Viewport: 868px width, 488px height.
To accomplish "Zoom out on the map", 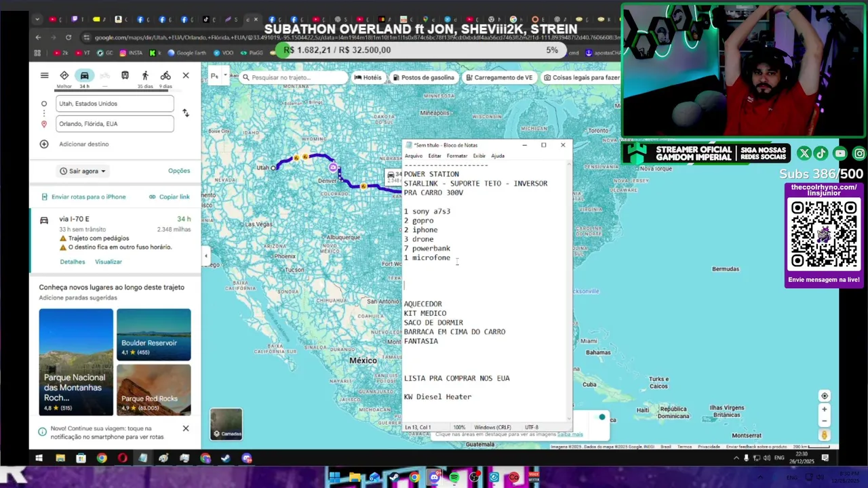I will click(x=825, y=421).
